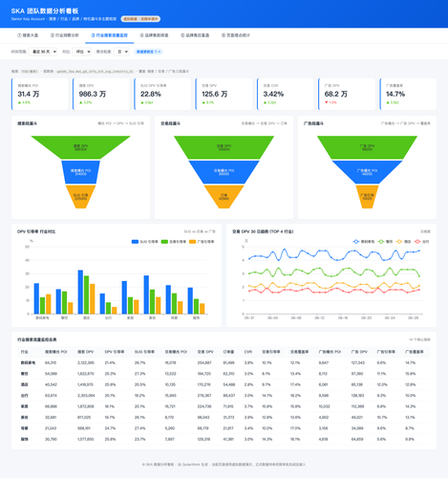Select the 14.7% 广告覆盖率 card
The image size is (448, 478).
pyautogui.click(x=409, y=94)
